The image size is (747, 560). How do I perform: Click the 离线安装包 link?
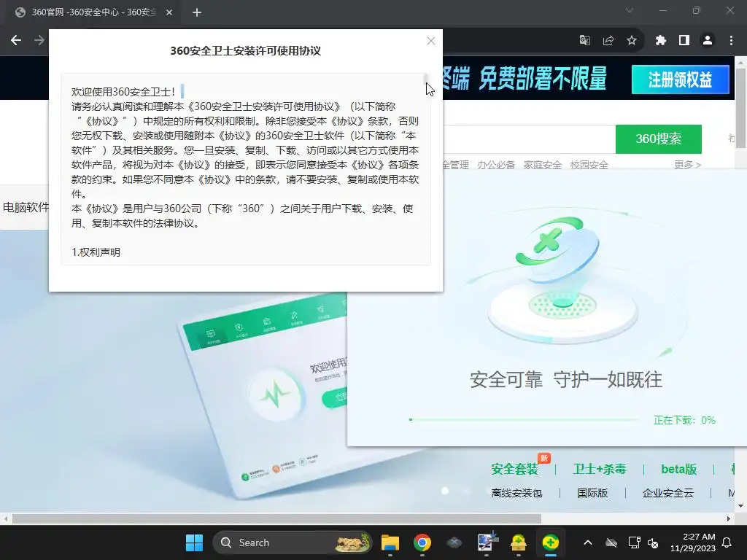[517, 493]
